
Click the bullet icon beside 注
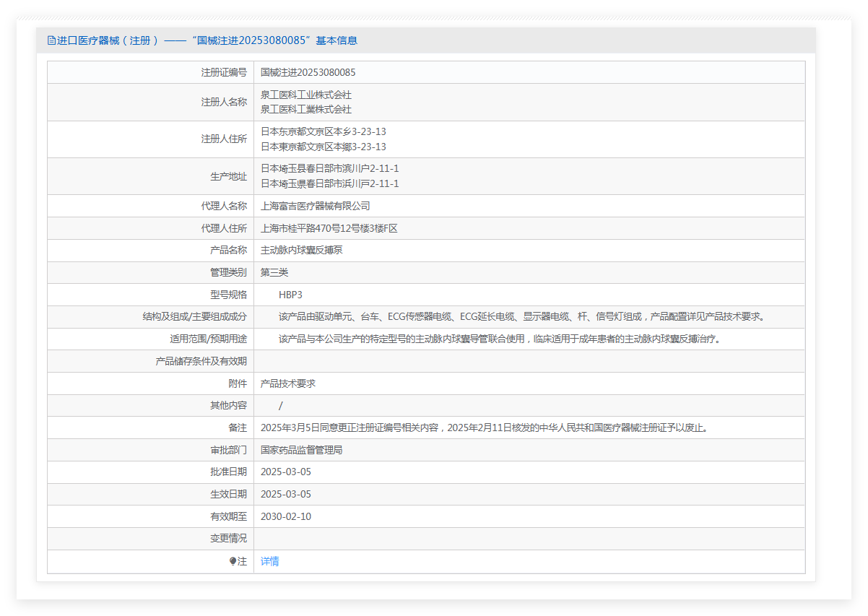point(233,561)
